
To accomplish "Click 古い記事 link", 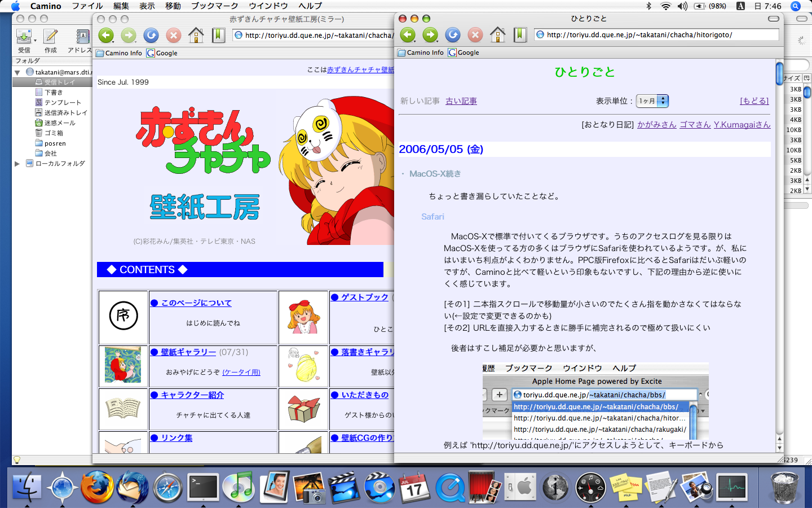I will tap(461, 101).
